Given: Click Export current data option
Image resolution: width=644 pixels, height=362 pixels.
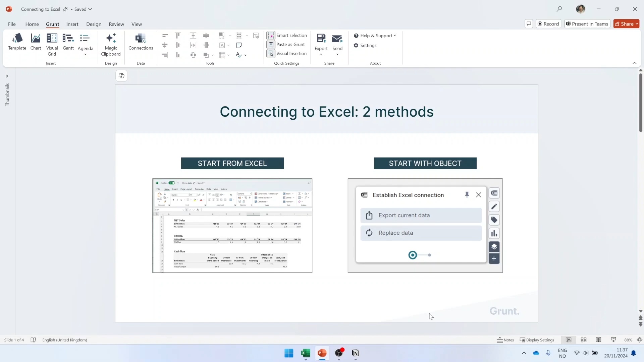Looking at the screenshot, I should click(x=421, y=216).
